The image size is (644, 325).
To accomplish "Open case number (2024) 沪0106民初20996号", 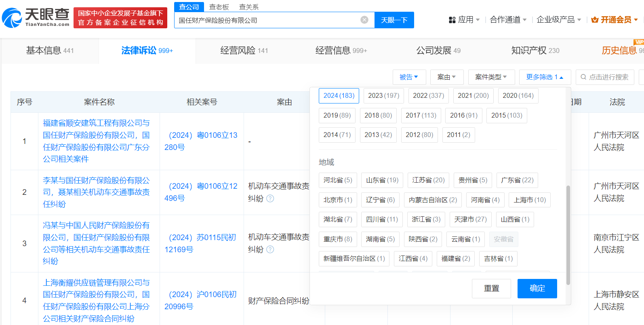I will click(200, 300).
